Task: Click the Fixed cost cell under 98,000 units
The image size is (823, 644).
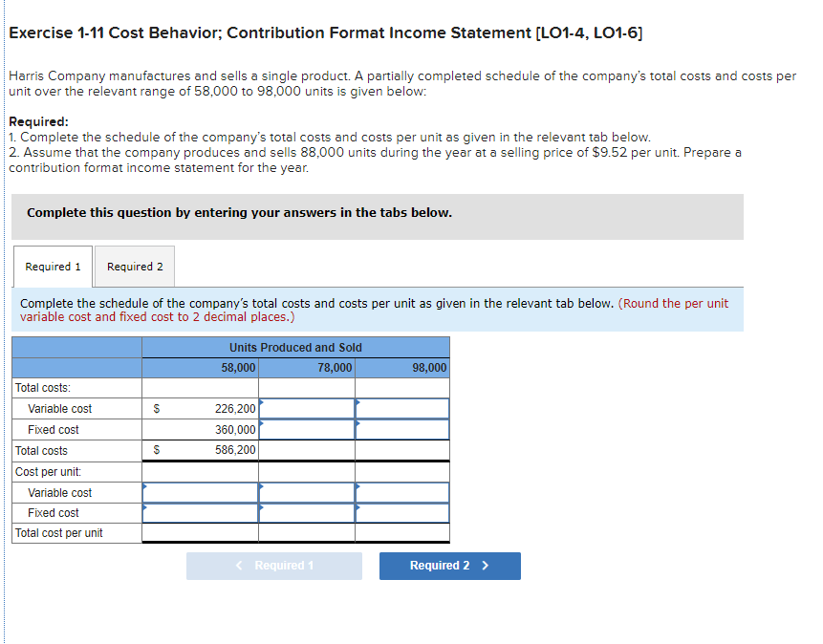Action: tap(402, 429)
